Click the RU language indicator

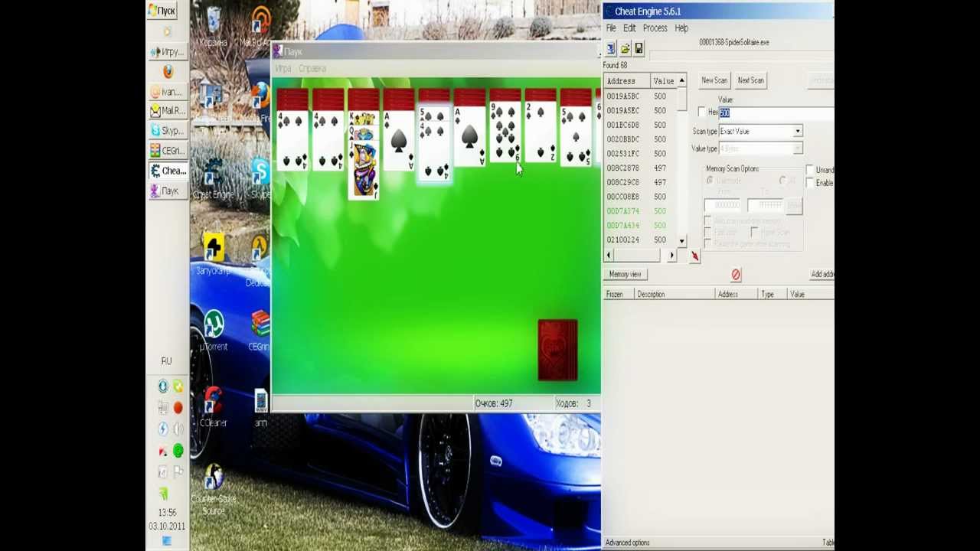pyautogui.click(x=166, y=360)
